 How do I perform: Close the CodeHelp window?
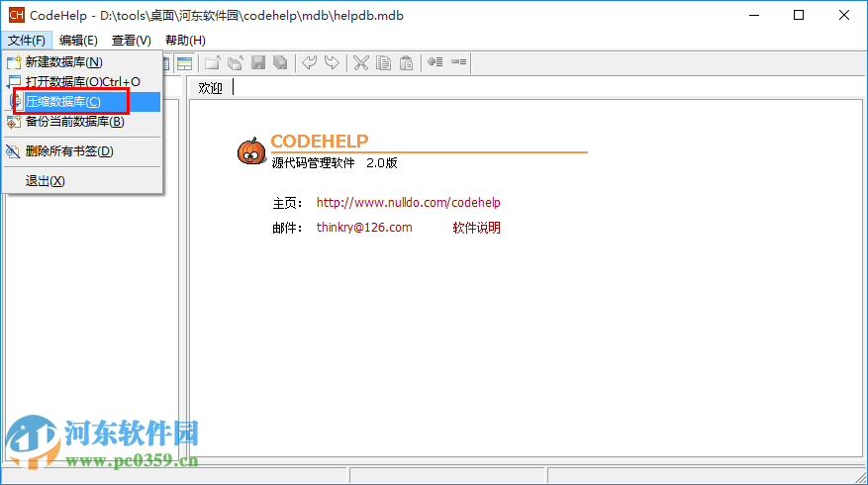coord(843,15)
